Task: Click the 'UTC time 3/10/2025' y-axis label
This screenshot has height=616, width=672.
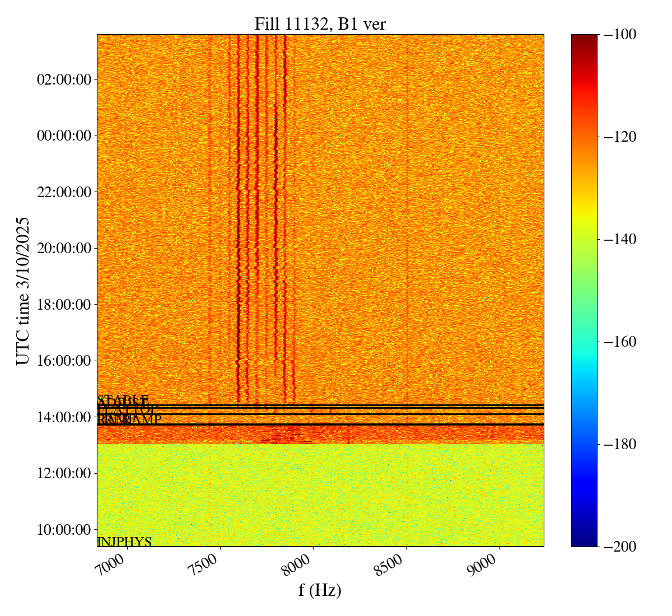Action: point(23,291)
